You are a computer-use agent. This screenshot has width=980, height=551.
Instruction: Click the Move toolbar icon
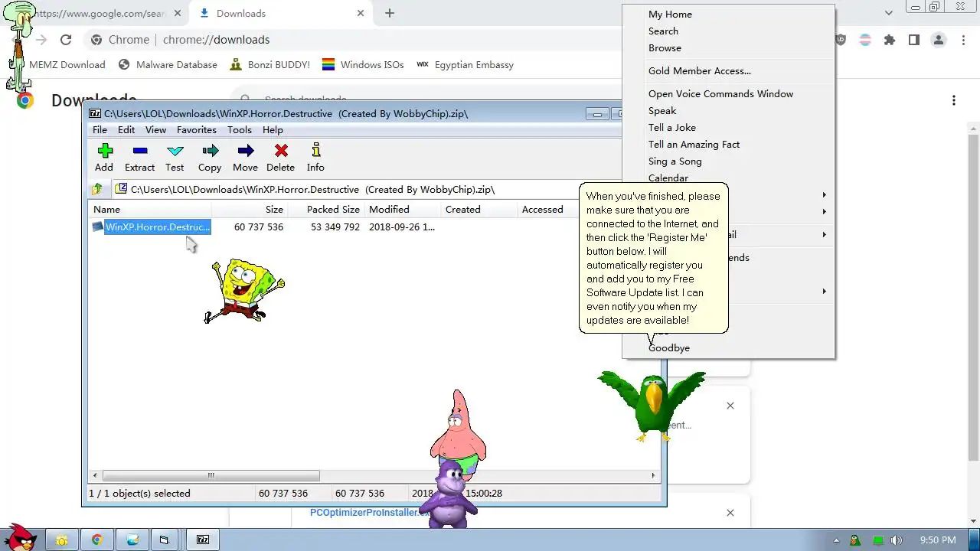245,158
